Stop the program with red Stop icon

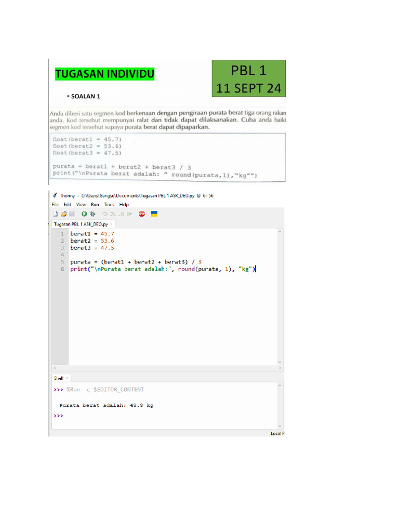(142, 214)
